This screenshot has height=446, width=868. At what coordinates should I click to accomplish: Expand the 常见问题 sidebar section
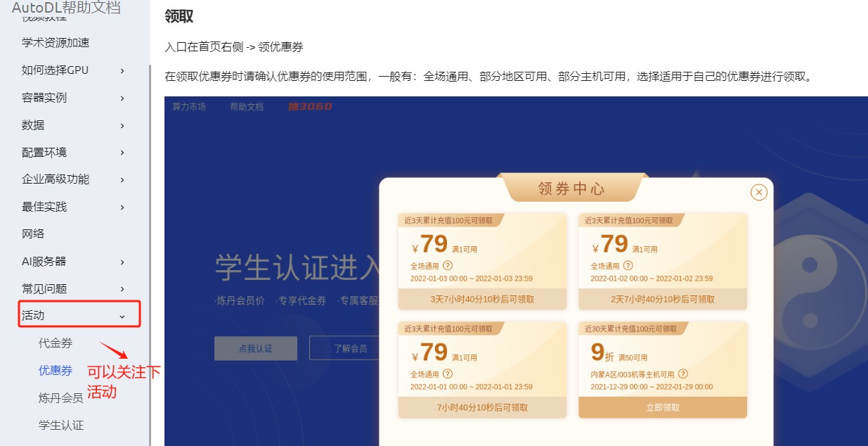[122, 289]
